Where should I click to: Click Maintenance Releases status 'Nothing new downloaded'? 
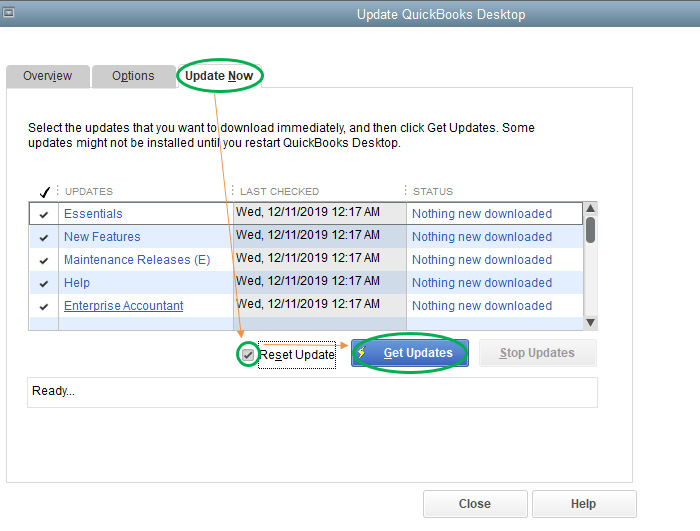(x=482, y=260)
